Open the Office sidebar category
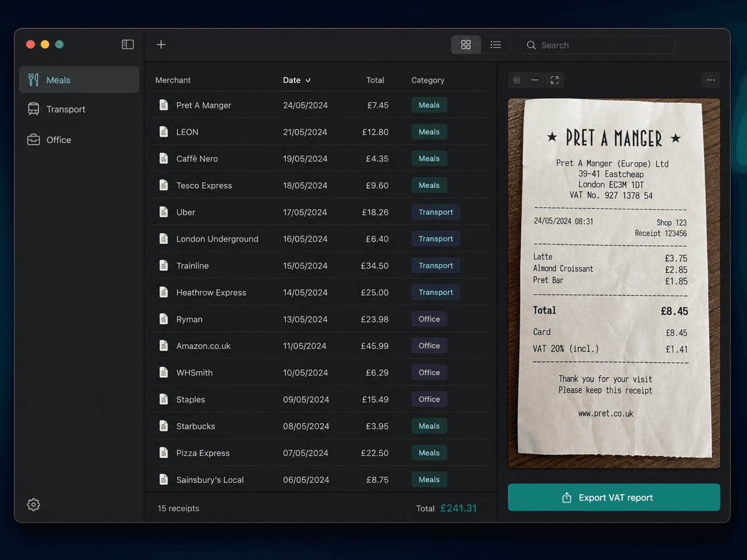The height and width of the screenshot is (560, 747). click(79, 140)
